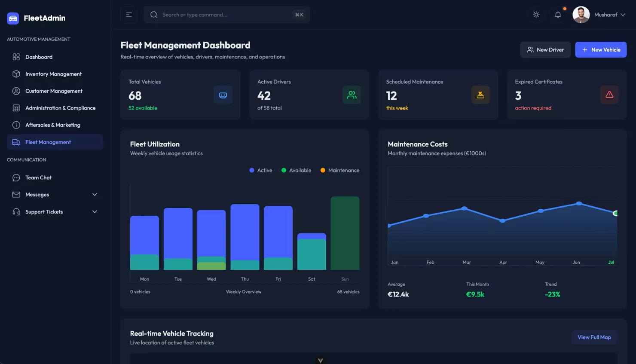The width and height of the screenshot is (636, 364).
Task: Open the notifications bell icon
Action: (558, 15)
